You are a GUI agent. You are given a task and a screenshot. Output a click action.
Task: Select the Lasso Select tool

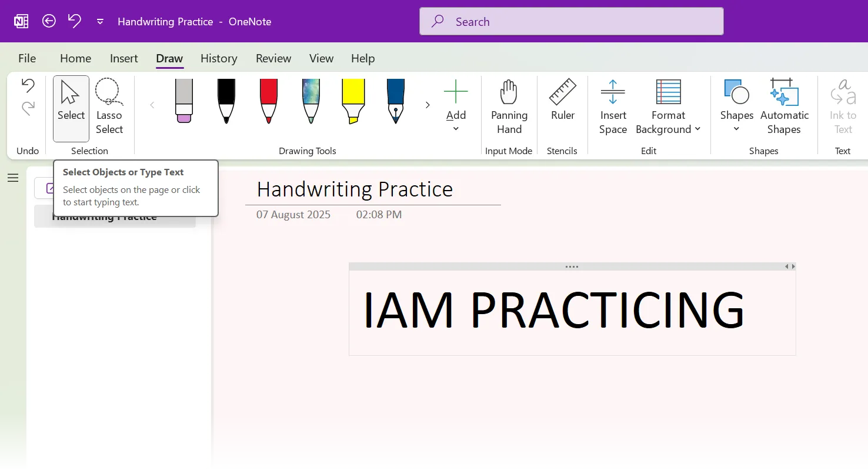click(x=109, y=103)
